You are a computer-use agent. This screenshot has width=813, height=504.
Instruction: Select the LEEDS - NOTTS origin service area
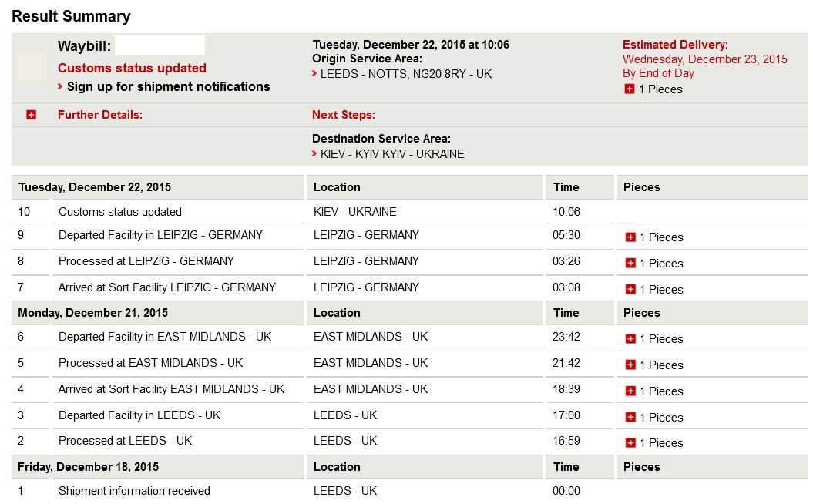(x=406, y=74)
